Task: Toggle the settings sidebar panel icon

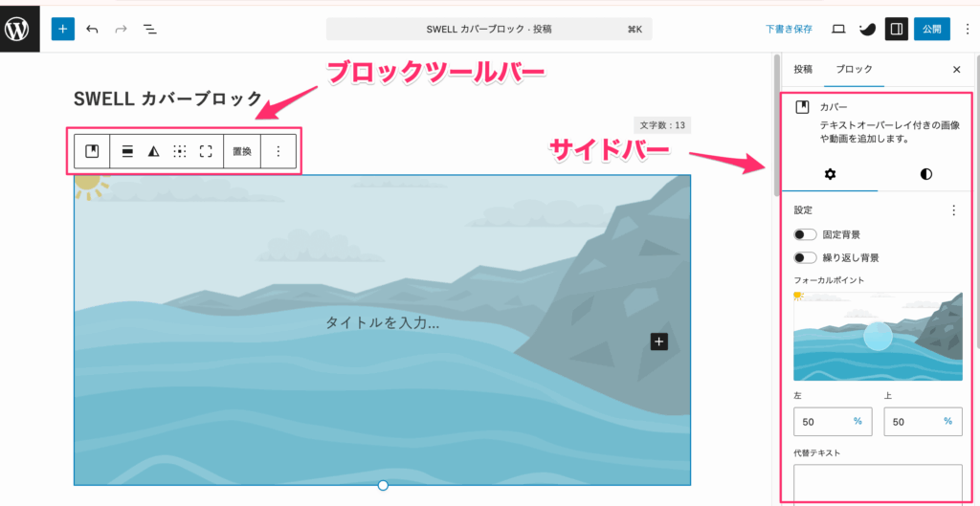Action: click(896, 30)
